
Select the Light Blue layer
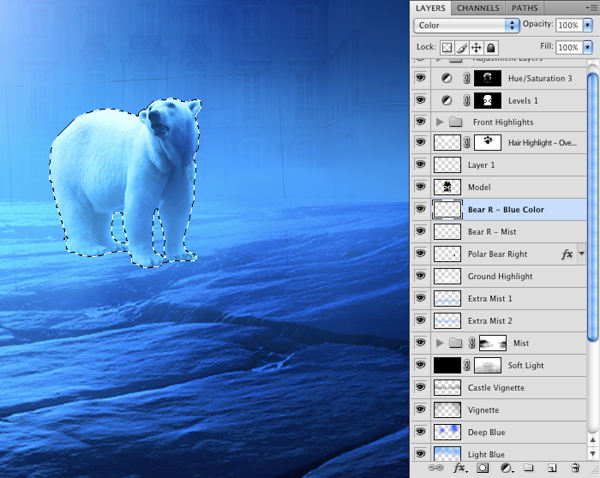[499, 454]
